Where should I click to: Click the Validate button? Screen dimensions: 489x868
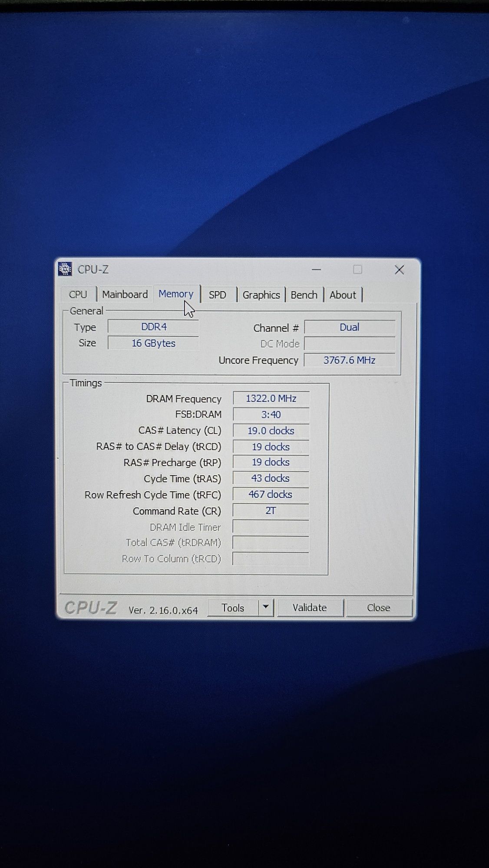(x=310, y=608)
